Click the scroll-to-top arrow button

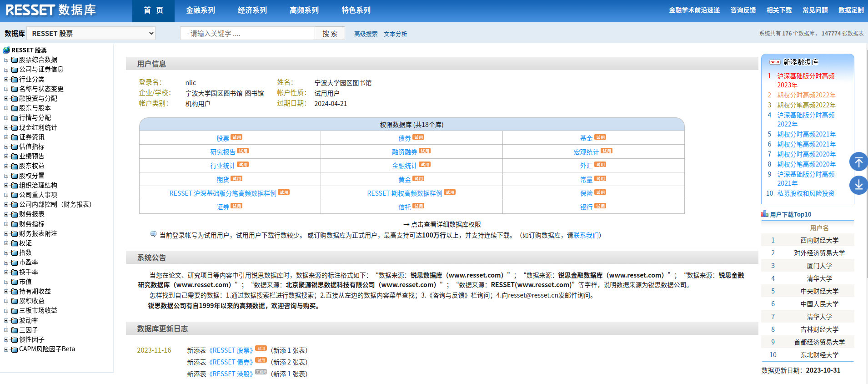858,162
